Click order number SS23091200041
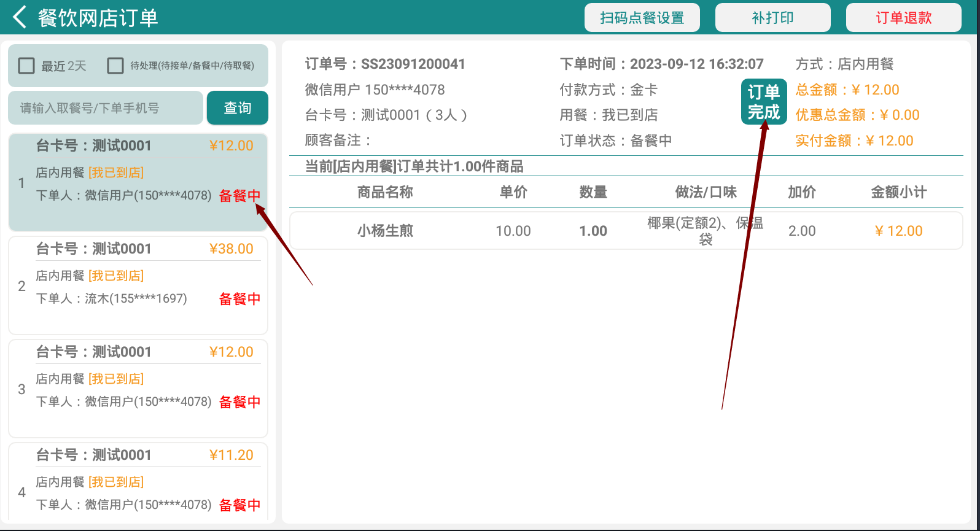This screenshot has width=980, height=531. 413,64
